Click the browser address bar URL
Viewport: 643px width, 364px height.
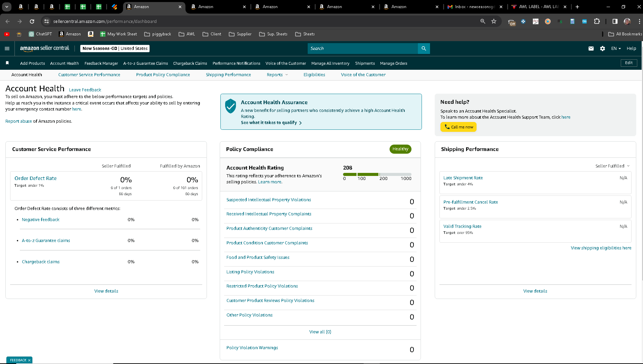click(105, 21)
